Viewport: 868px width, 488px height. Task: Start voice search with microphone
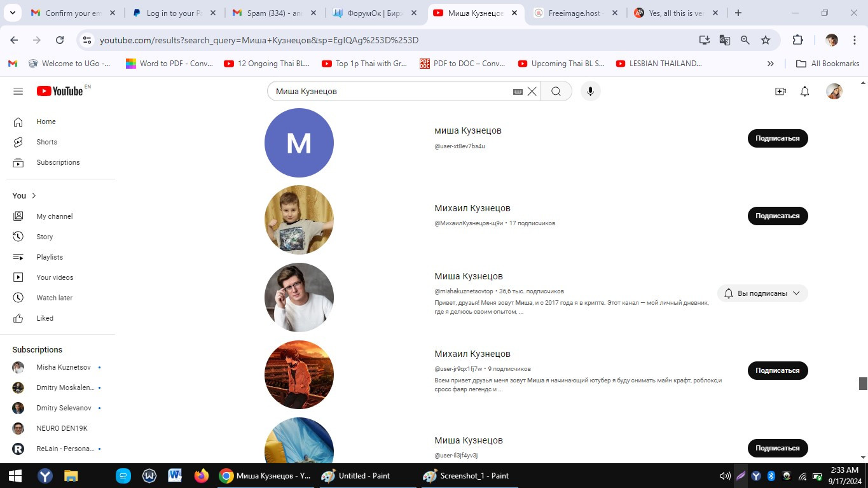coord(590,92)
